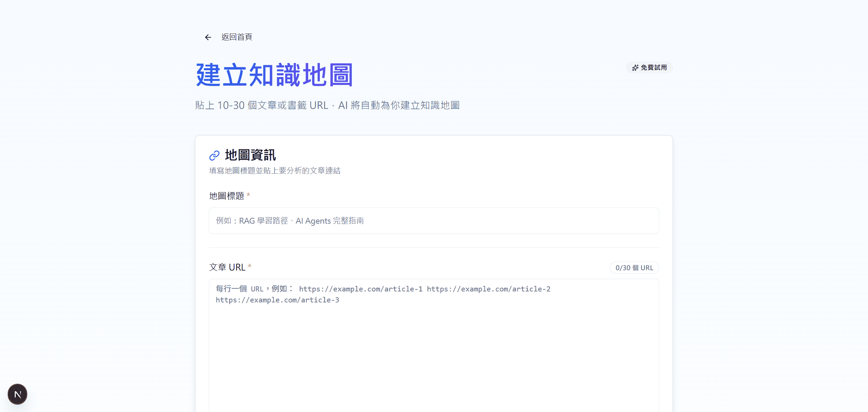The width and height of the screenshot is (868, 412).
Task: Click the chain link icon beside 地圖資訊
Action: 214,155
